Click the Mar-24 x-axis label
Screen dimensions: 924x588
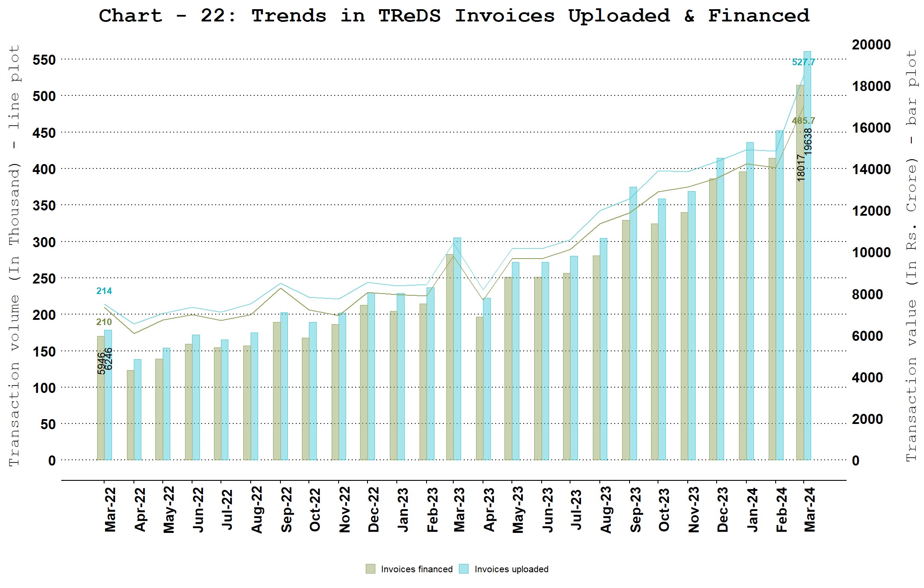point(809,510)
